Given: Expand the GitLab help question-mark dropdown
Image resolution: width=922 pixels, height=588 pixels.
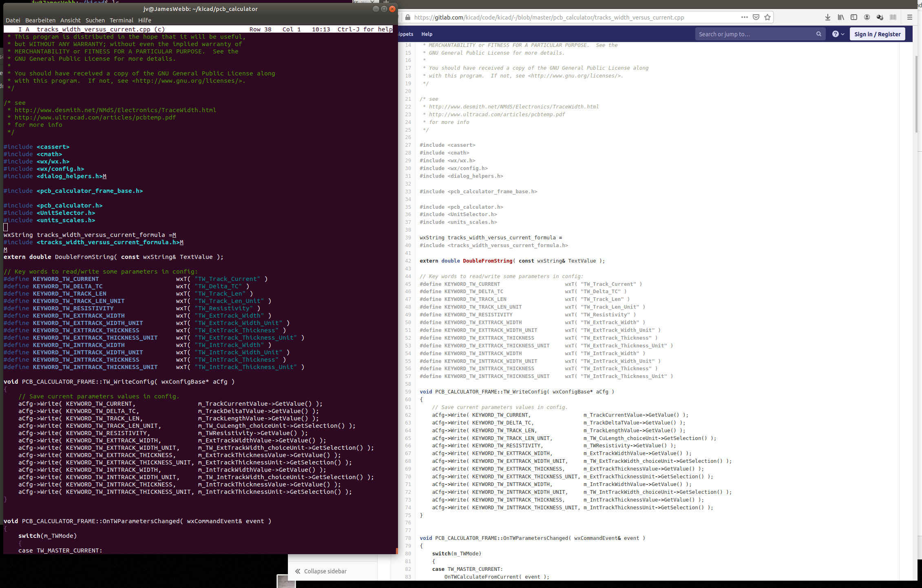Looking at the screenshot, I should 838,34.
